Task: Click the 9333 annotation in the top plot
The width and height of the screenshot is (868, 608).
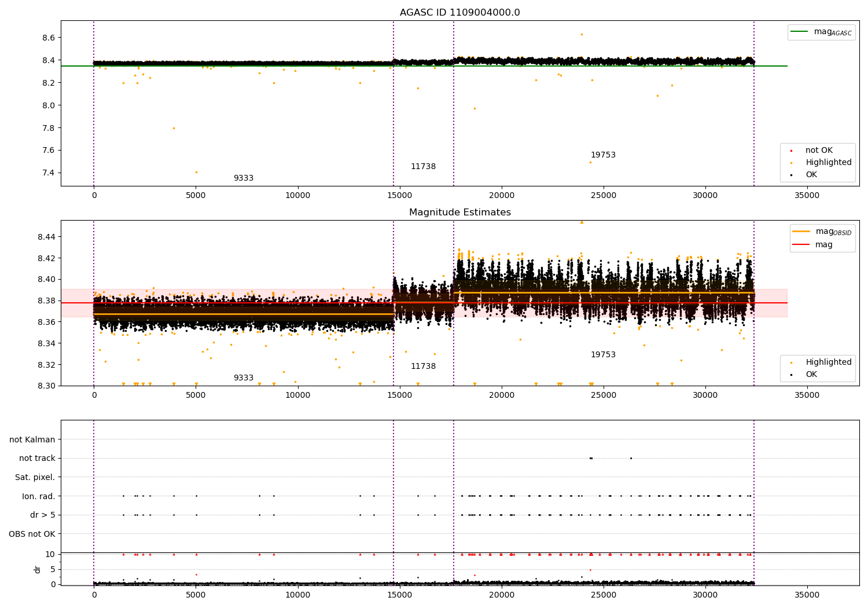Action: pyautogui.click(x=244, y=178)
